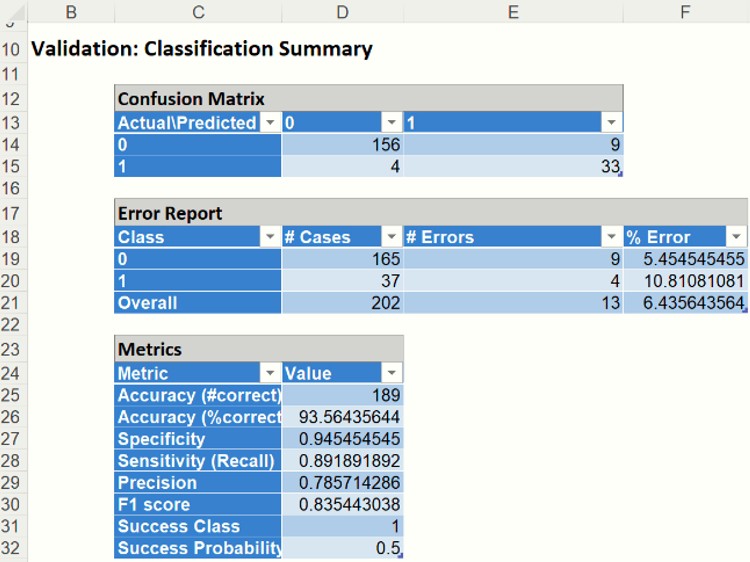Expand the Class column filter dropdown
The image size is (750, 562).
[269, 237]
